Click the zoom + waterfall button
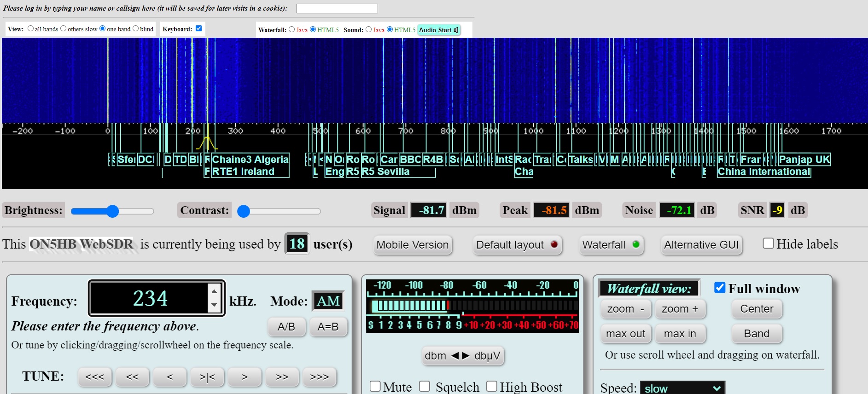 tap(680, 309)
